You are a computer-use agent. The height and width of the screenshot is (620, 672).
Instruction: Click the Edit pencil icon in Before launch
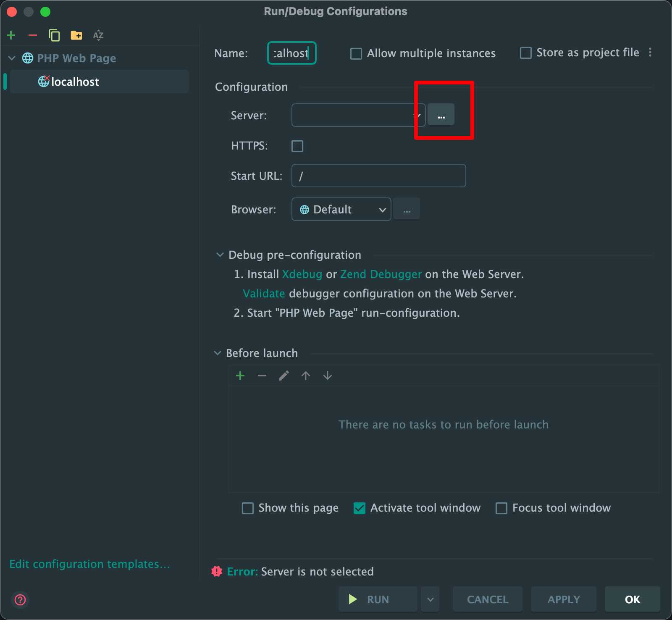click(284, 376)
